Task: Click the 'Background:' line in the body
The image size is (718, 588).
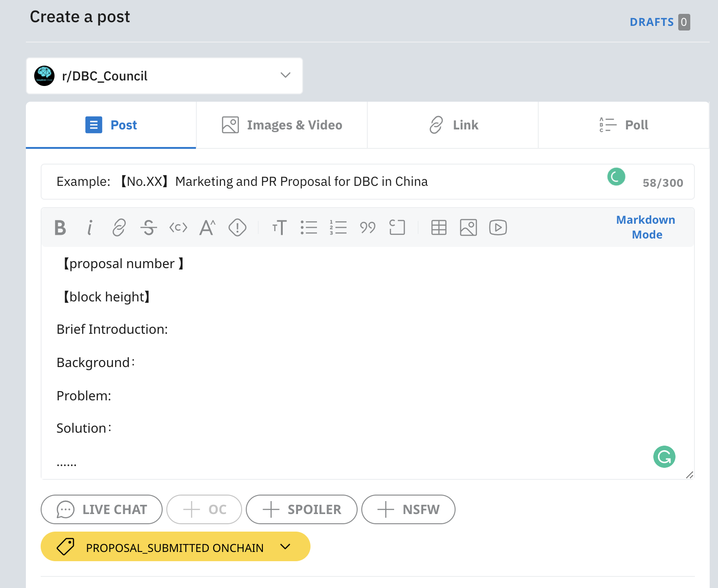Action: pos(96,362)
